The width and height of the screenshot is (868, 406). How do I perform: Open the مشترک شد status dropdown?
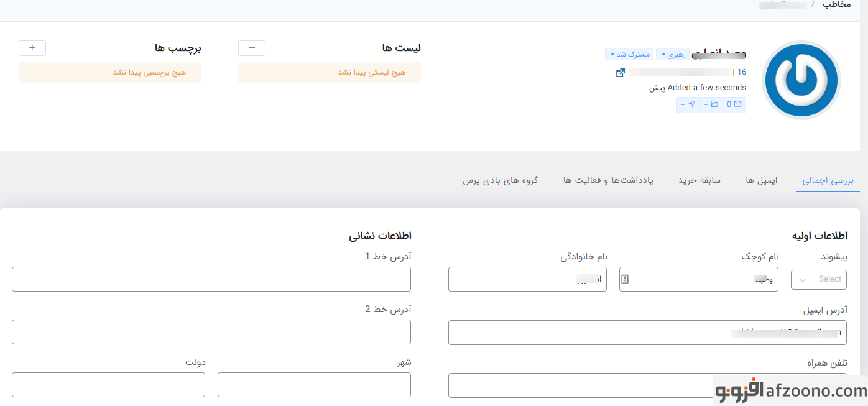click(629, 54)
